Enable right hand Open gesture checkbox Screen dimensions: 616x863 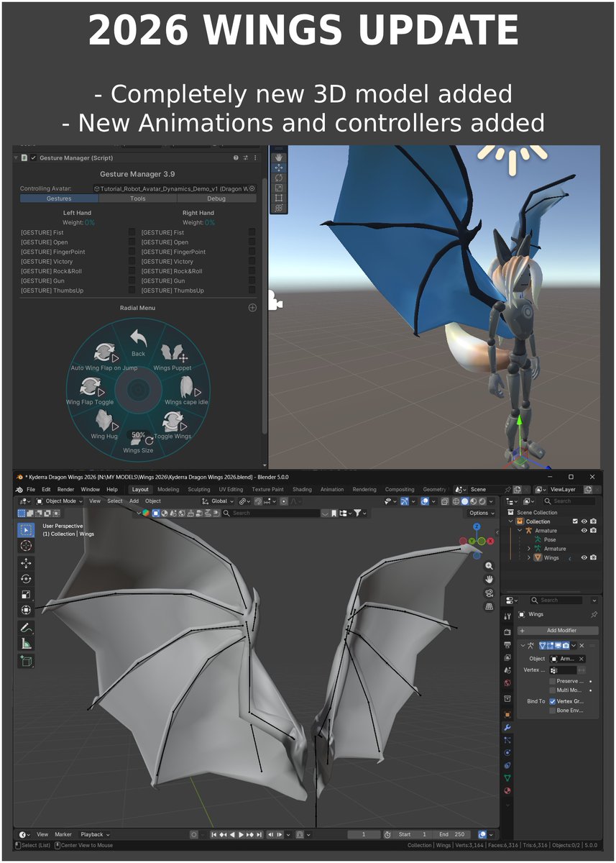(x=252, y=242)
